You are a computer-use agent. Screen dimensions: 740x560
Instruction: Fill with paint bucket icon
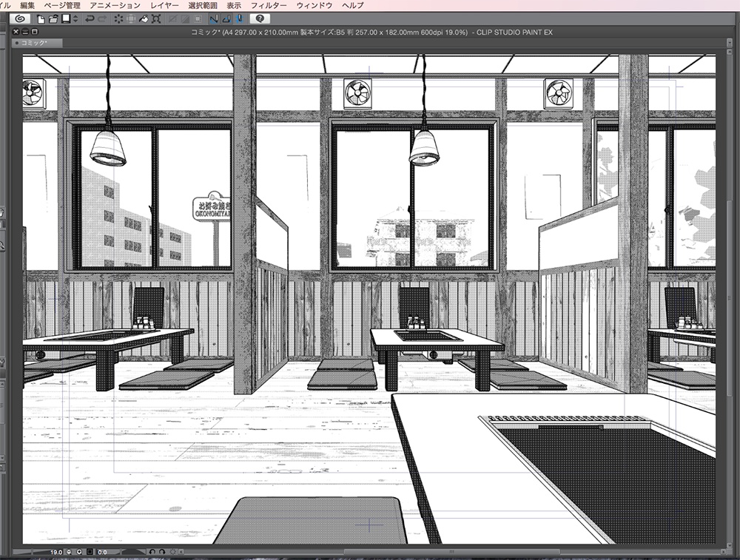tap(144, 19)
